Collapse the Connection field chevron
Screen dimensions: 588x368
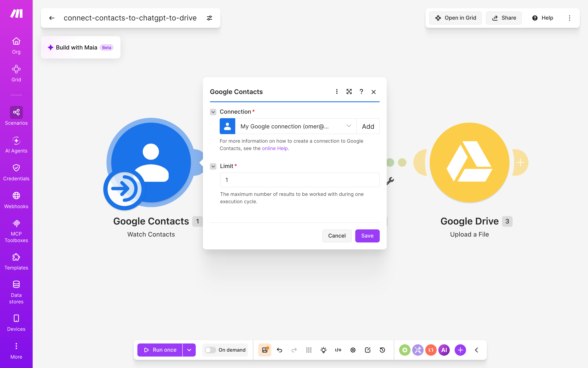(213, 112)
